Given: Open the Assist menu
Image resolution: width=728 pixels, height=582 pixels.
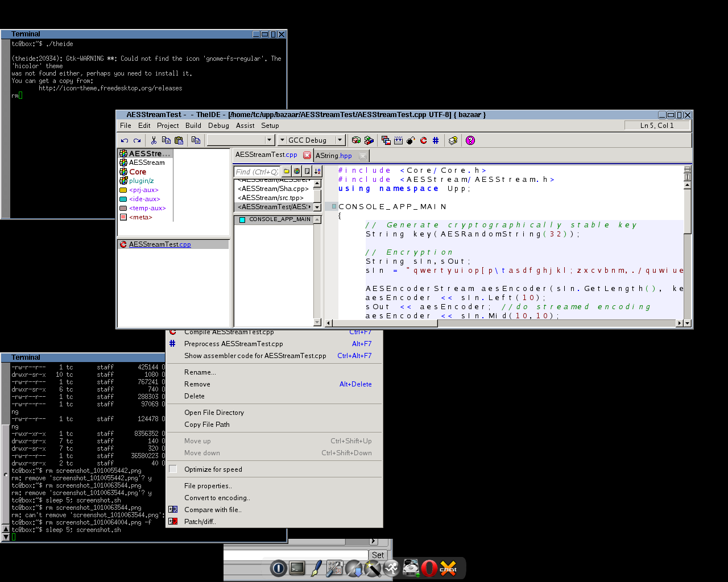Looking at the screenshot, I should point(245,126).
